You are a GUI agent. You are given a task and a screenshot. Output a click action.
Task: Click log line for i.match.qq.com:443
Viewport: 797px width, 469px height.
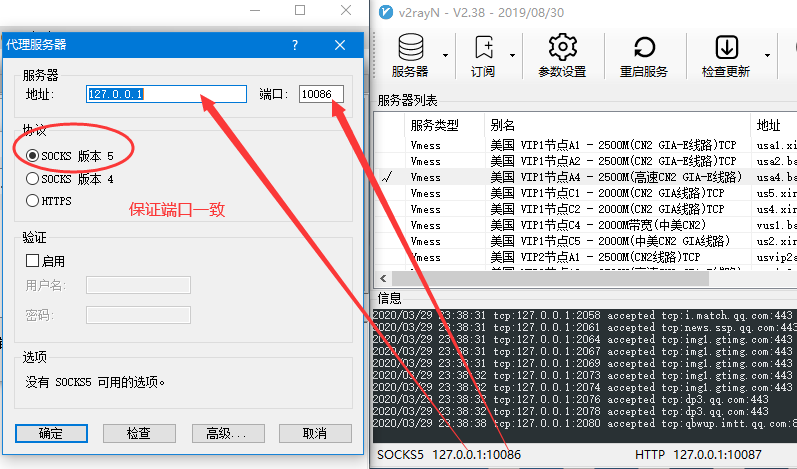(585, 315)
